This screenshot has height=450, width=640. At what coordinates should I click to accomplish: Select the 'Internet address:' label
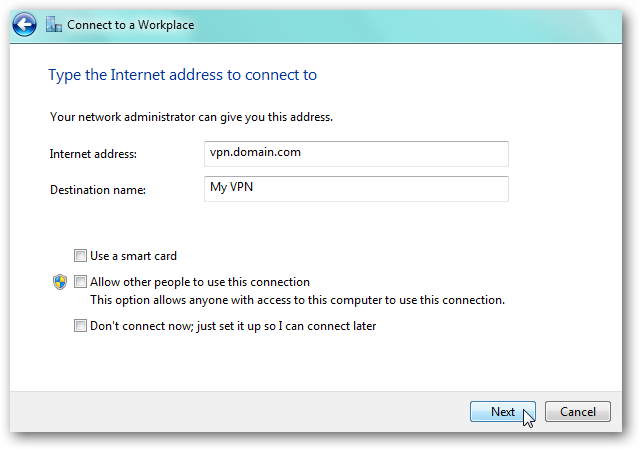tap(93, 154)
